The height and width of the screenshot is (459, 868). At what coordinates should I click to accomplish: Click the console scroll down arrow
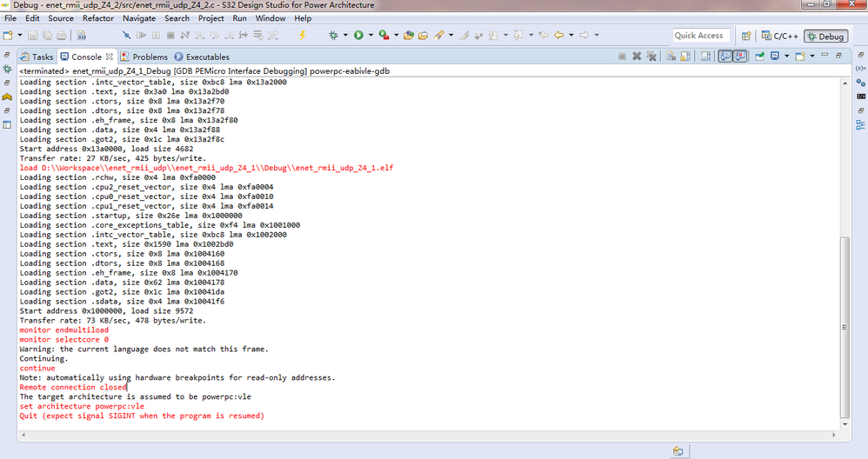click(x=845, y=424)
